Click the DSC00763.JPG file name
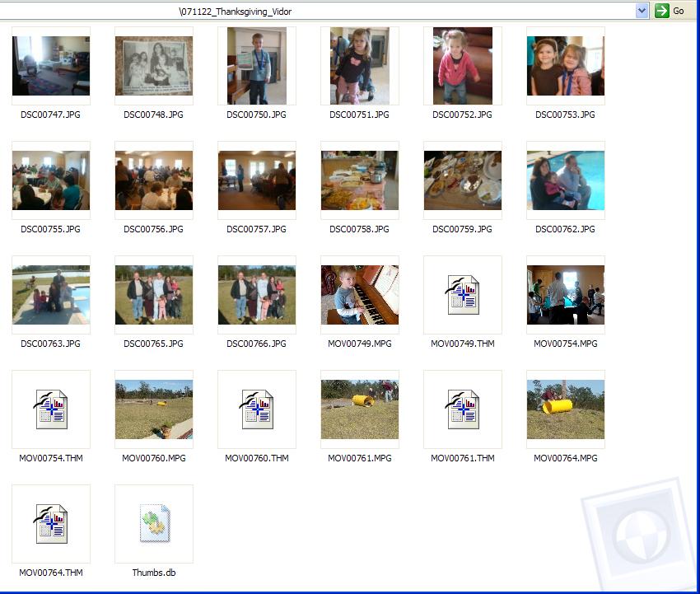The image size is (700, 594). pyautogui.click(x=50, y=344)
